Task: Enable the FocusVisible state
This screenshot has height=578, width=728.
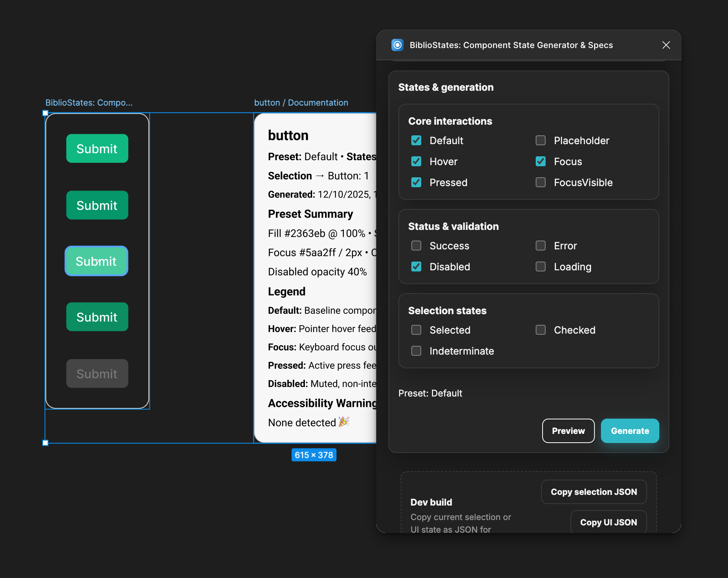Action: 540,182
